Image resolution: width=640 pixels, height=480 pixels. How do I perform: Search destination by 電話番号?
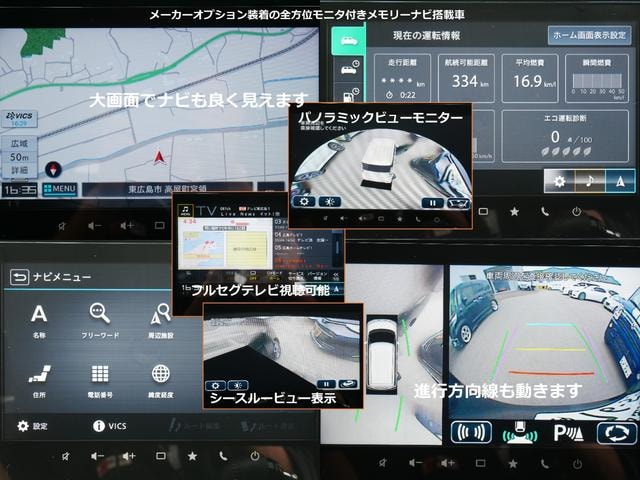tap(100, 381)
